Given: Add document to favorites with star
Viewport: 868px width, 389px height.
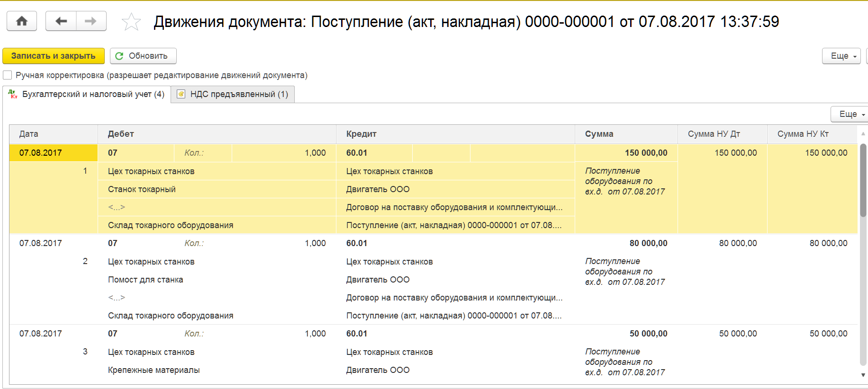Looking at the screenshot, I should click(x=131, y=22).
